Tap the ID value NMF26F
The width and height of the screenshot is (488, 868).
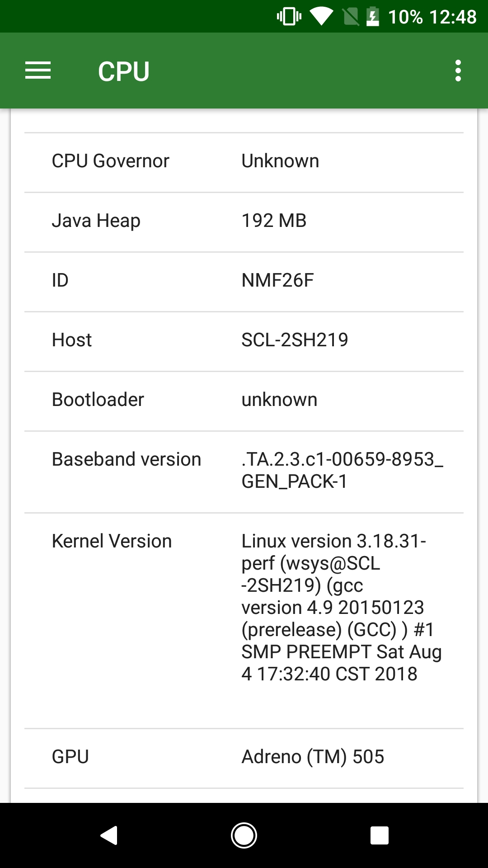pos(277,280)
